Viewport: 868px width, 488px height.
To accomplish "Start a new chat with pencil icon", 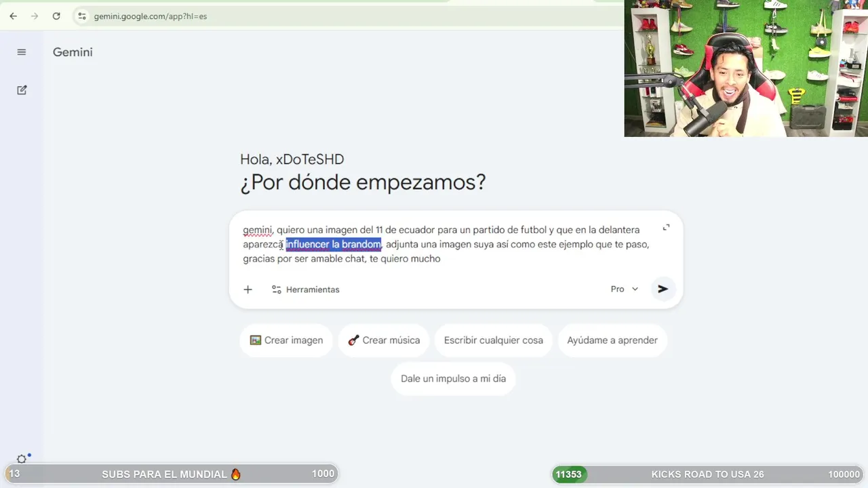I will pos(22,90).
